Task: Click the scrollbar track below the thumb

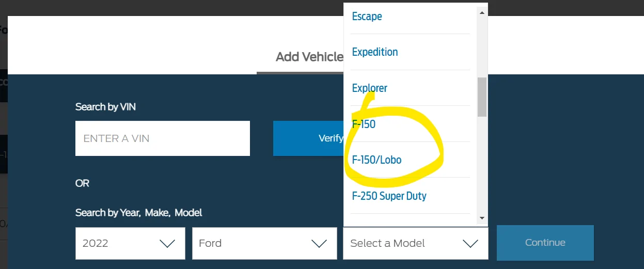Action: [x=482, y=165]
